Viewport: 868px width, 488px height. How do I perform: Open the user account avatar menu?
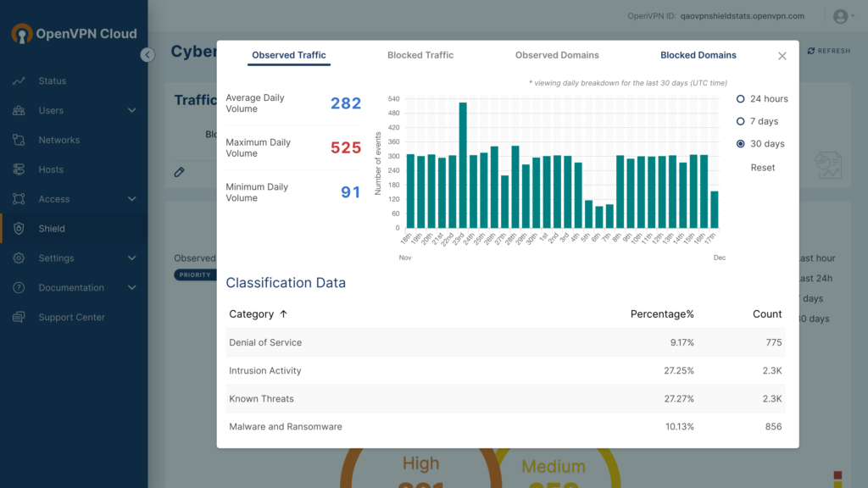coord(841,17)
